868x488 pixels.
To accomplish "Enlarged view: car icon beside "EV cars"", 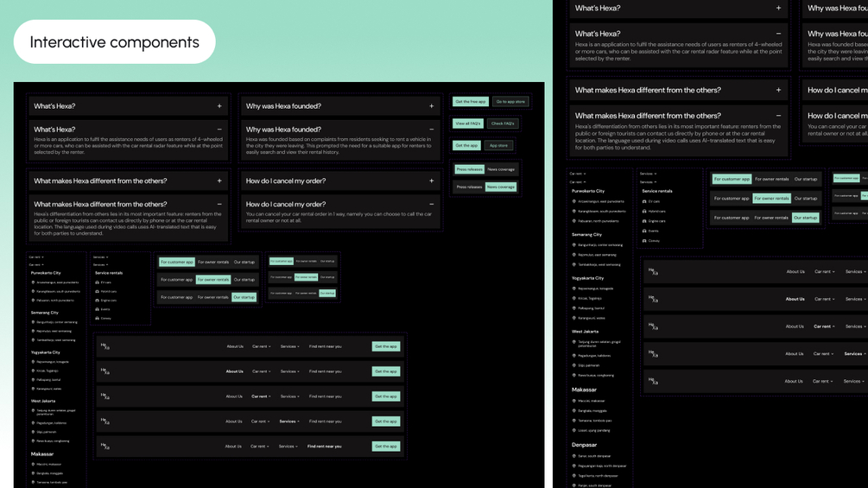I will [x=644, y=201].
